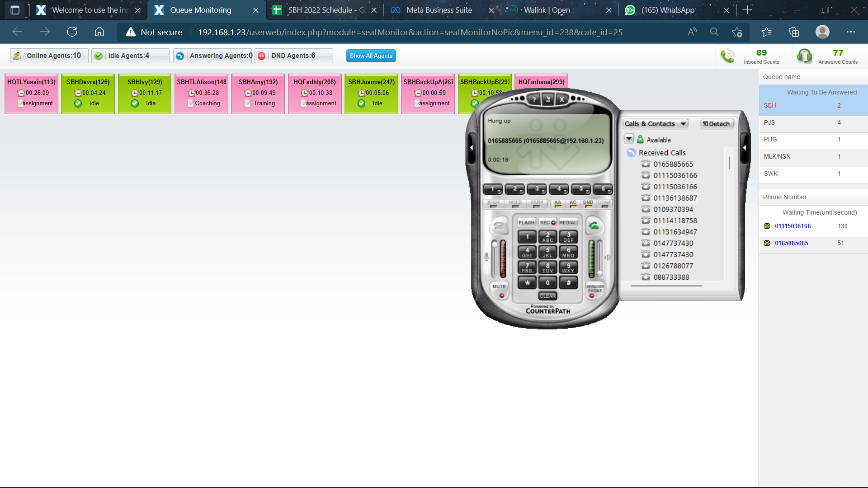Toggle the DND do-not-disturb key
This screenshot has height=488, width=868.
(588, 204)
